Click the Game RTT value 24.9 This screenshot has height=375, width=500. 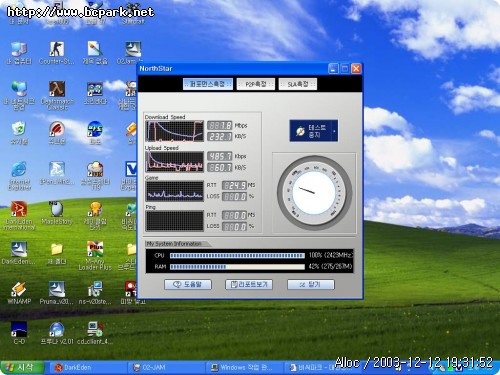234,185
